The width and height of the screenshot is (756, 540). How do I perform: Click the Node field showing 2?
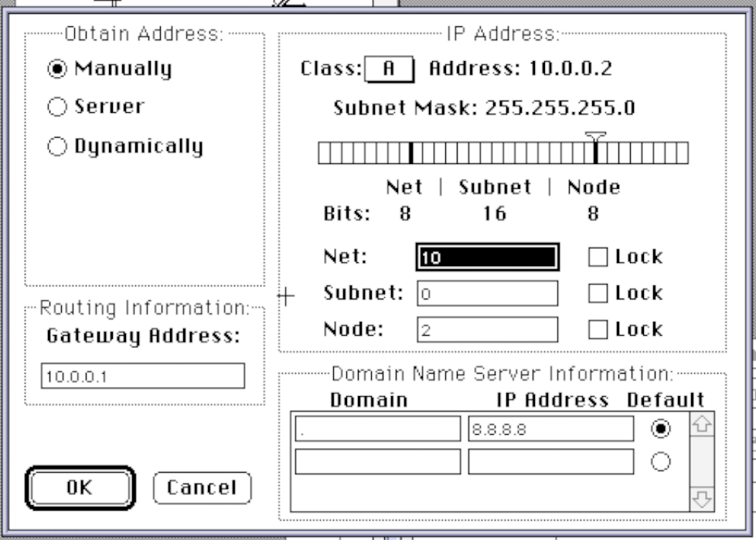click(x=487, y=329)
